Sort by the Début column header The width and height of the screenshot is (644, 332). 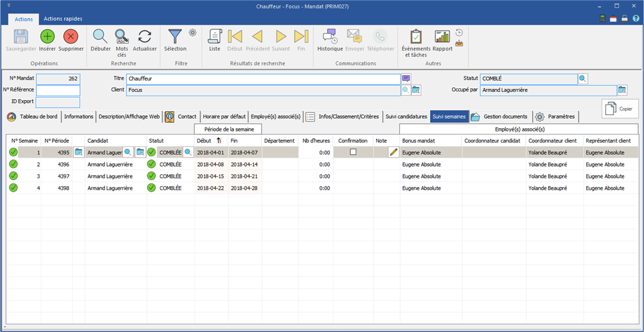211,140
